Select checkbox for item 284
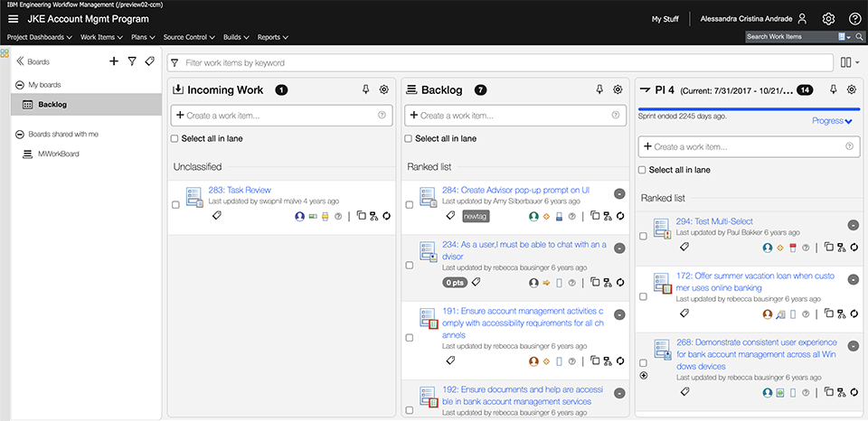 click(x=409, y=205)
